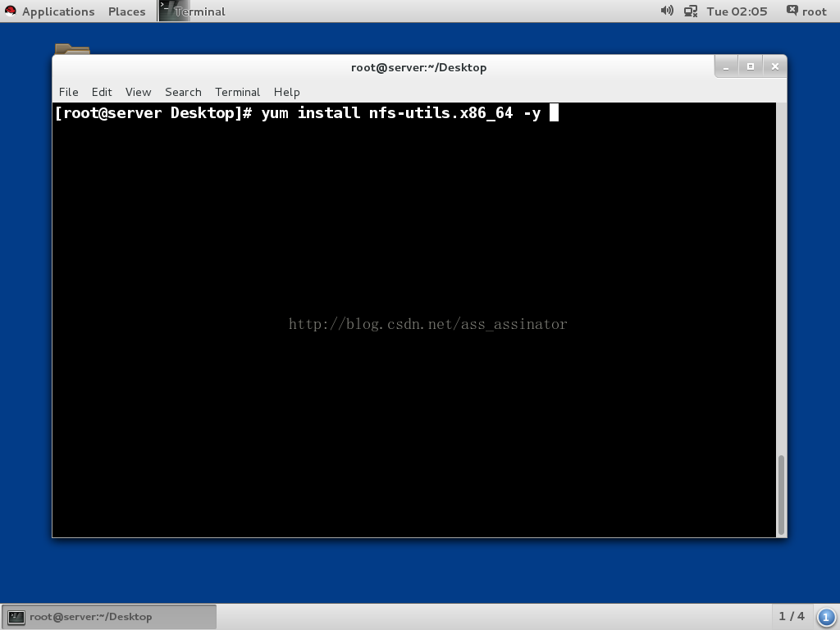Open the File menu in terminal

click(x=69, y=92)
